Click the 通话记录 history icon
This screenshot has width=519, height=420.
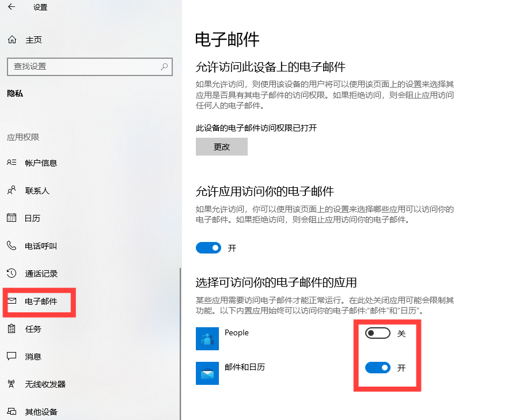[12, 273]
